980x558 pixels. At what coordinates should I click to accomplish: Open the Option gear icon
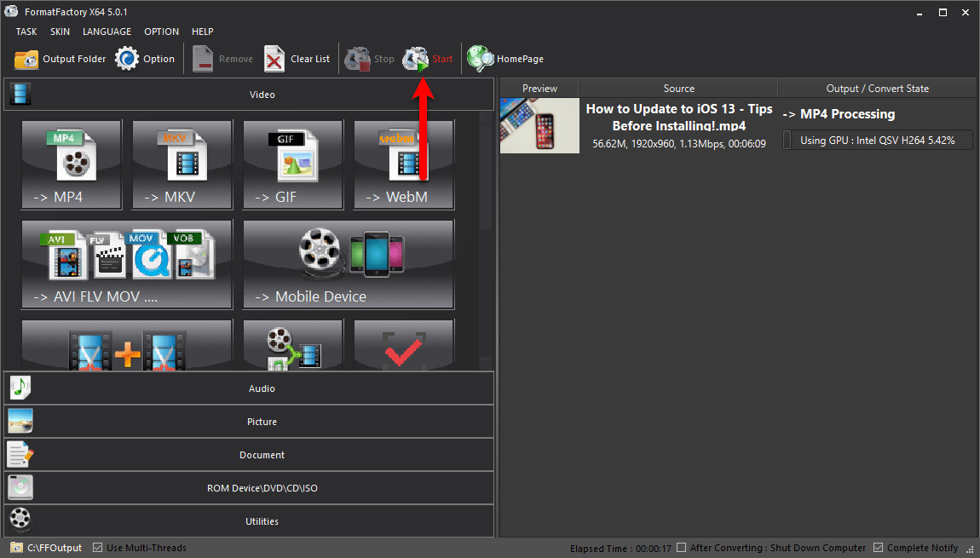pos(127,59)
